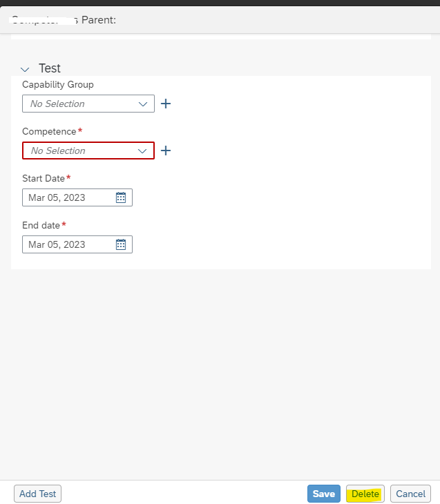Collapse the Test section chevron

click(25, 69)
